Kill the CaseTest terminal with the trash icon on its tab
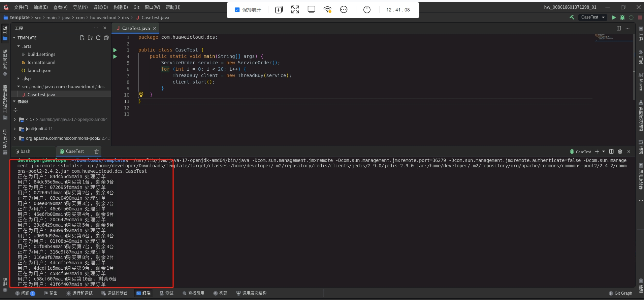The image size is (644, 300). (x=97, y=152)
